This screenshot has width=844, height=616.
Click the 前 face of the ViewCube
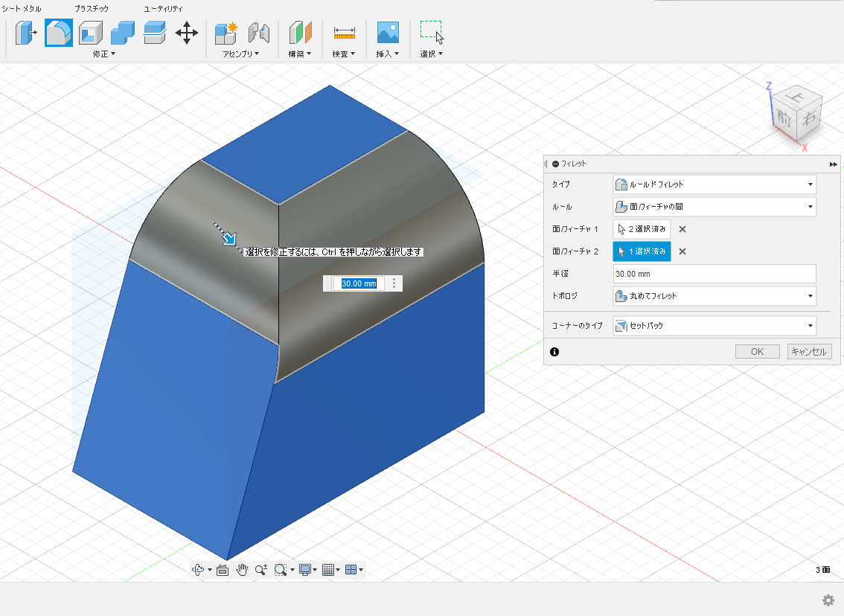(x=784, y=118)
